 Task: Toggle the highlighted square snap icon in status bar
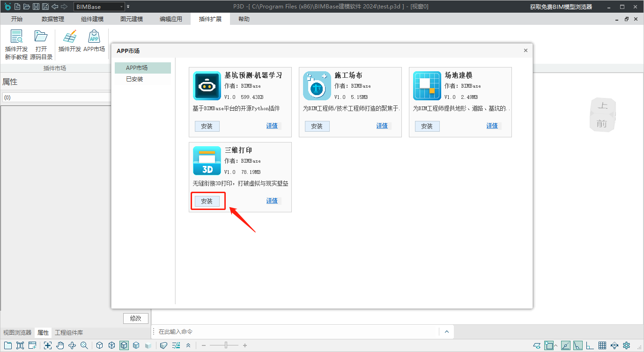(x=549, y=345)
